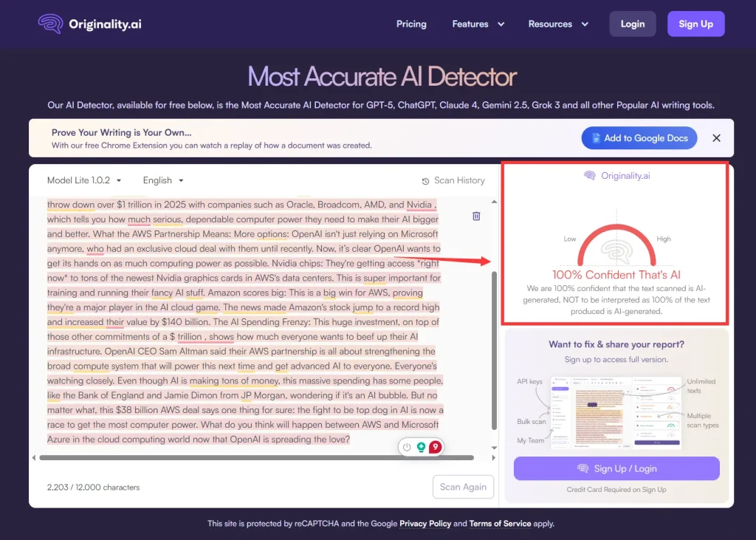756x540 pixels.
Task: Expand the Features menu
Action: (x=478, y=24)
